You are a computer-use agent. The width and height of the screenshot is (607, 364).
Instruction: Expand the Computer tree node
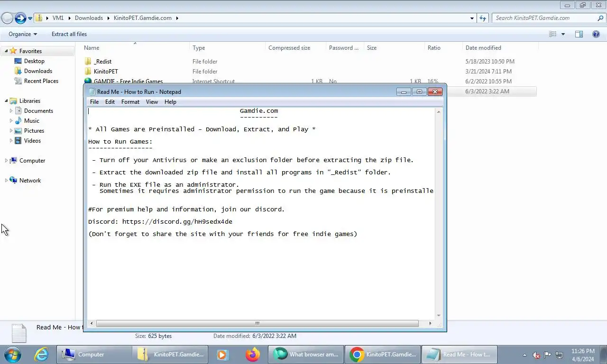tap(6, 161)
